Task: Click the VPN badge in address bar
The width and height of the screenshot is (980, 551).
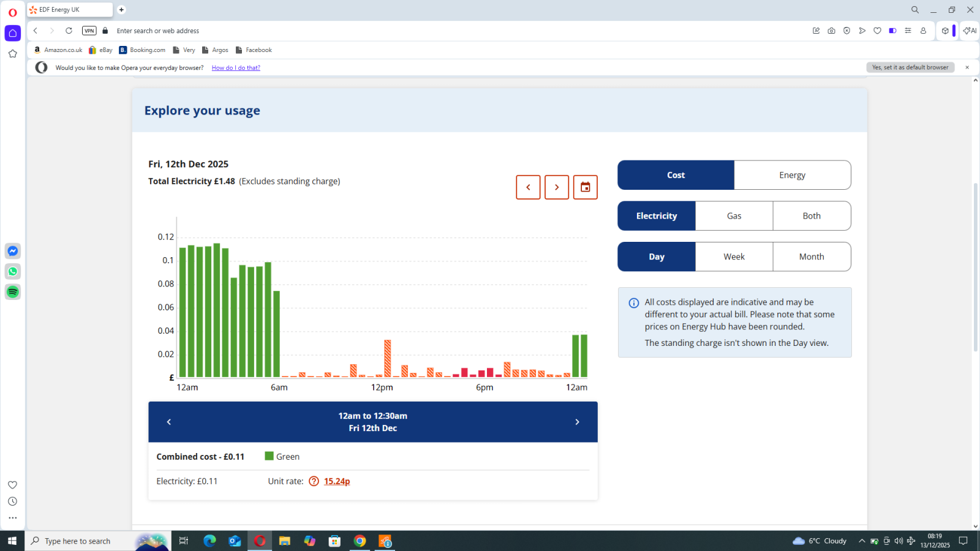Action: coord(89,31)
